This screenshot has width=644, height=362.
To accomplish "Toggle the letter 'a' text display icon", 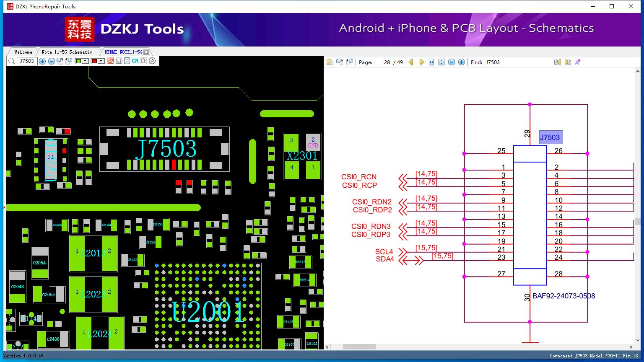I will 119,61.
